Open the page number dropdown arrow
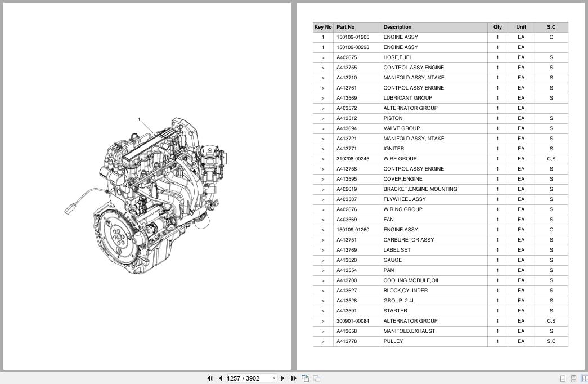588x384 pixels. (x=274, y=378)
